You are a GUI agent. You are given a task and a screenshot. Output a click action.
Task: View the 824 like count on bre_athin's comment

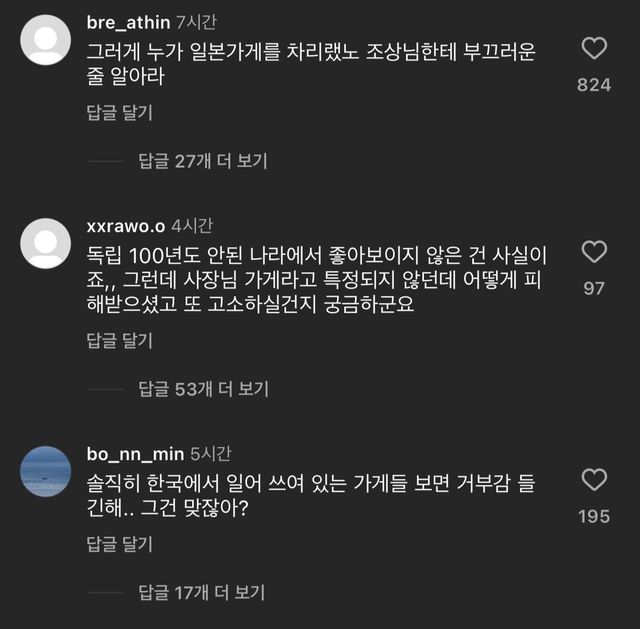[594, 85]
